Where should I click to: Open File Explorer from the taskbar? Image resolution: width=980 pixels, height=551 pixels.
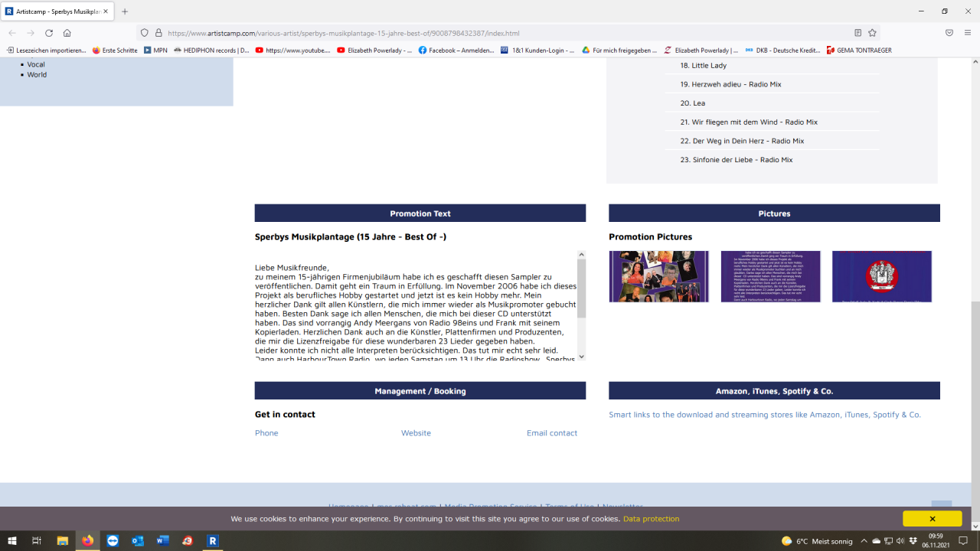[63, 540]
